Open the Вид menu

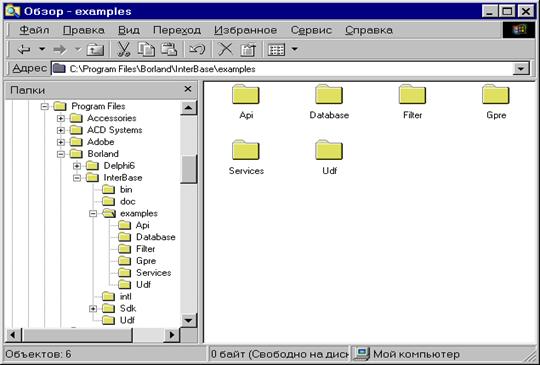pyautogui.click(x=129, y=30)
